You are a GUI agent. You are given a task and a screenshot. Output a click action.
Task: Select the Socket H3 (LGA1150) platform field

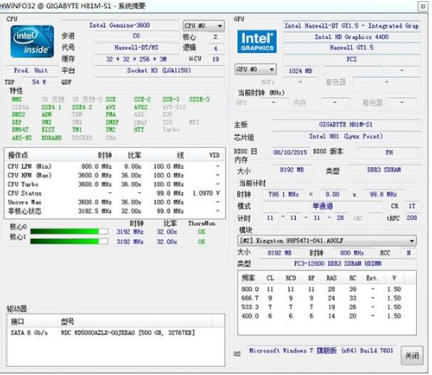click(x=159, y=70)
